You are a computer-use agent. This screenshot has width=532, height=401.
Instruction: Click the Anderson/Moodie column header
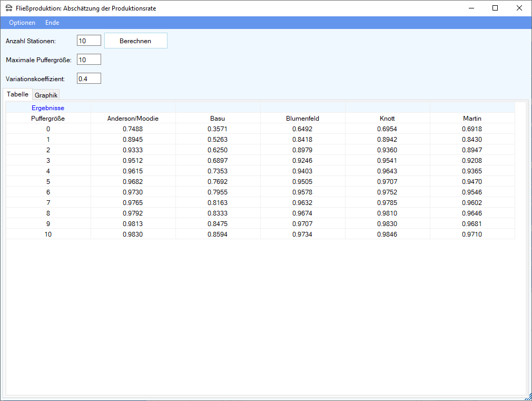(133, 119)
